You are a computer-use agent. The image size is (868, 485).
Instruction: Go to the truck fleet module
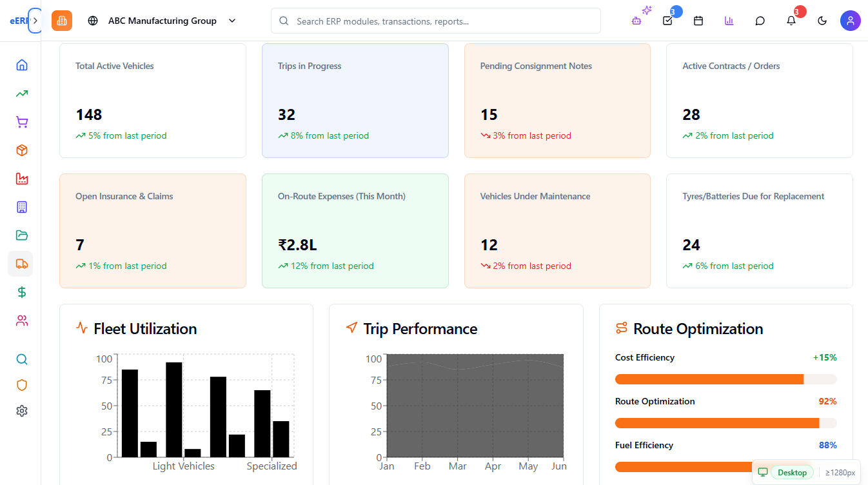pos(22,264)
